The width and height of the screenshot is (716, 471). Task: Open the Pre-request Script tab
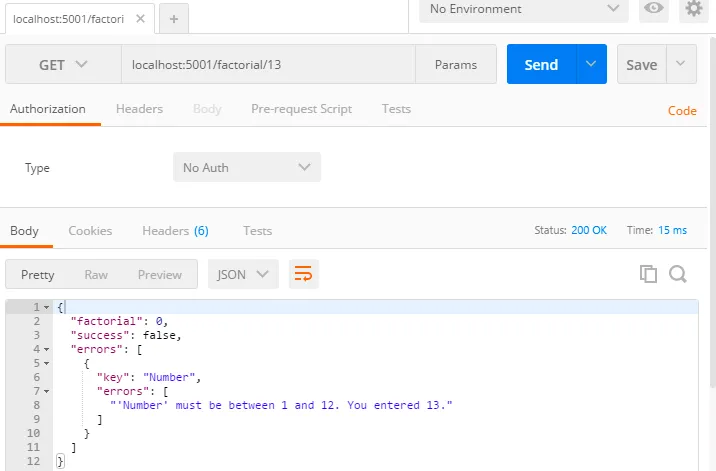pos(301,109)
